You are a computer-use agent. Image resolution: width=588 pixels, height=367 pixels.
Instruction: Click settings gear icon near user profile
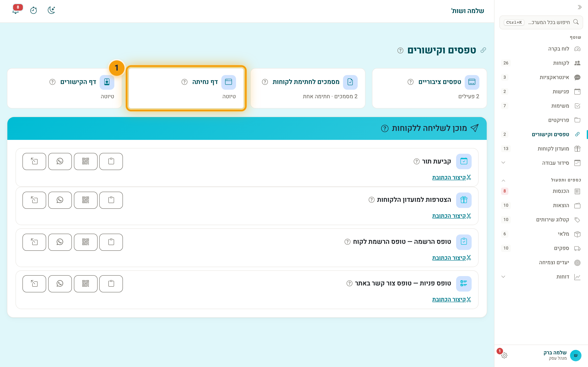pyautogui.click(x=504, y=355)
